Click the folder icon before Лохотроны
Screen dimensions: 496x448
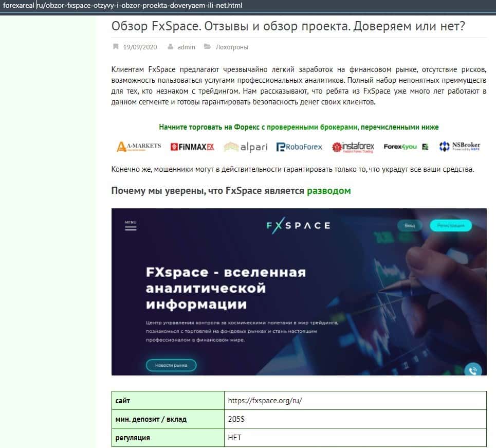coord(207,47)
